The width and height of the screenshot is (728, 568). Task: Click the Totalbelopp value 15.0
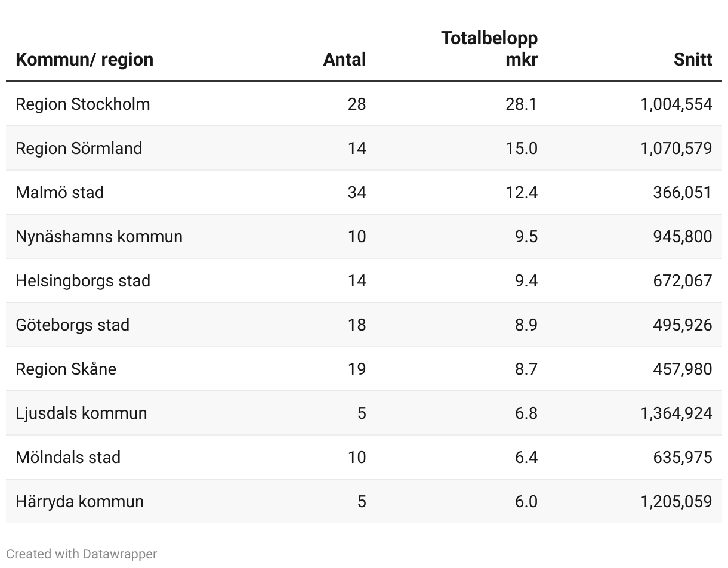pos(521,149)
